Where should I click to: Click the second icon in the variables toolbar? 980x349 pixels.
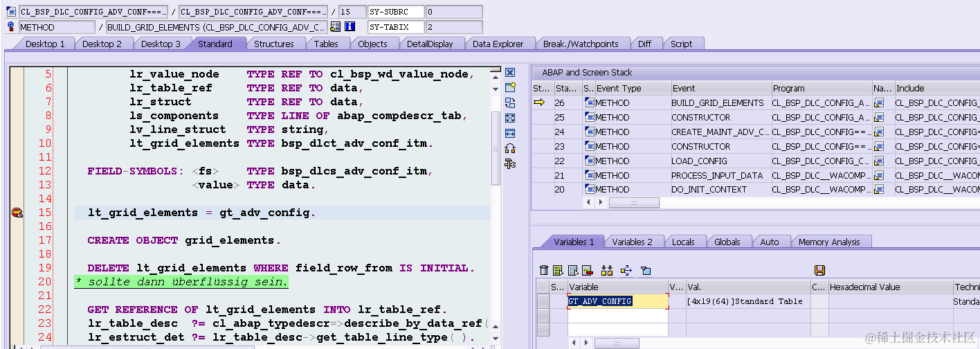coord(557,270)
